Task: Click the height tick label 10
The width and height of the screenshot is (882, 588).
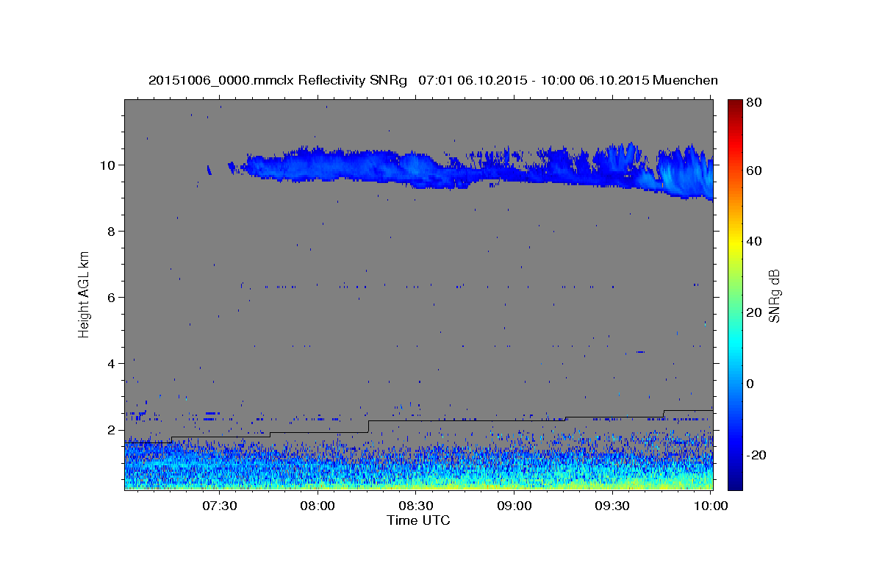Action: (x=110, y=165)
